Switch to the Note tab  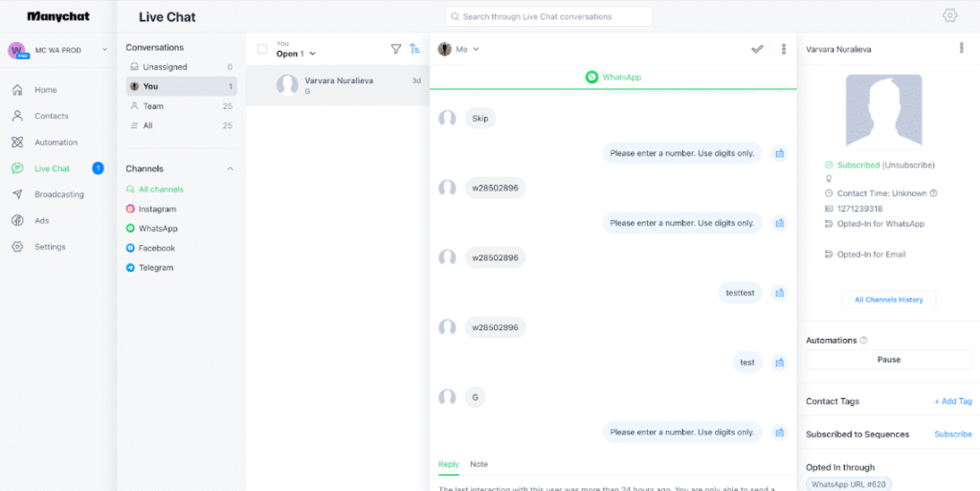[479, 464]
